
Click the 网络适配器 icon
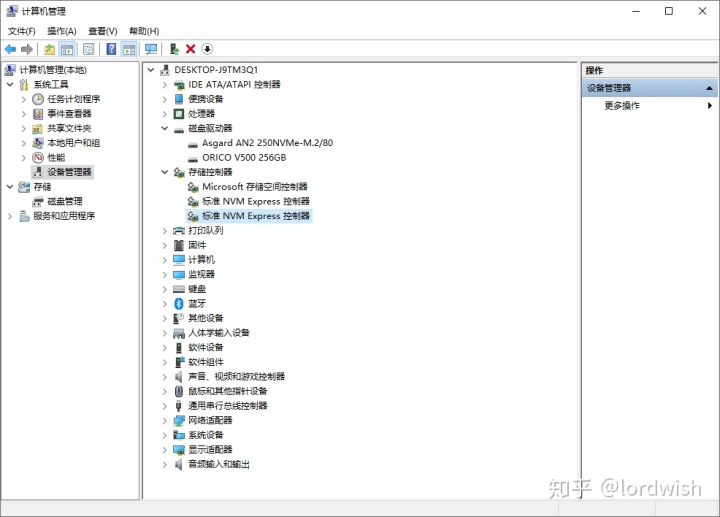[x=179, y=421]
